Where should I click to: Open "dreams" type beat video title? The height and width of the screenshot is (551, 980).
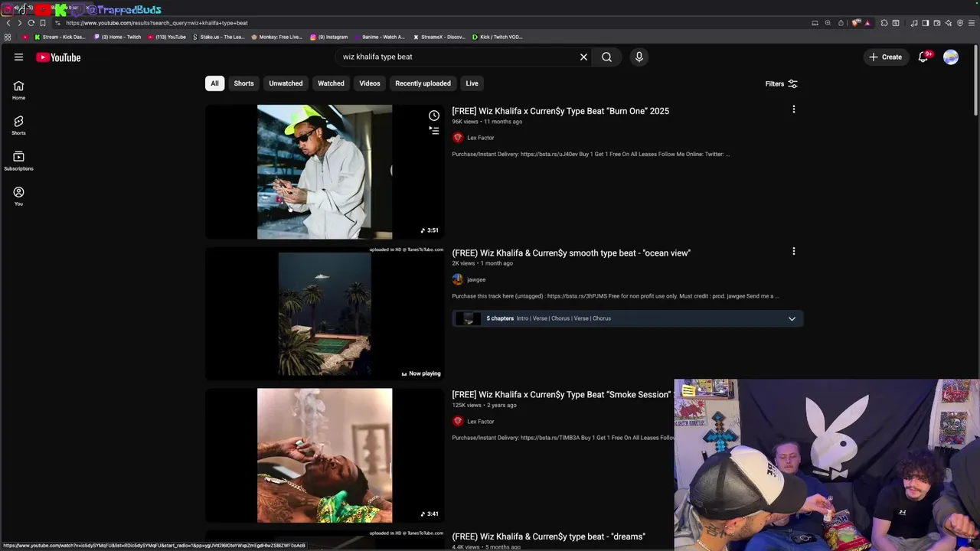[548, 536]
